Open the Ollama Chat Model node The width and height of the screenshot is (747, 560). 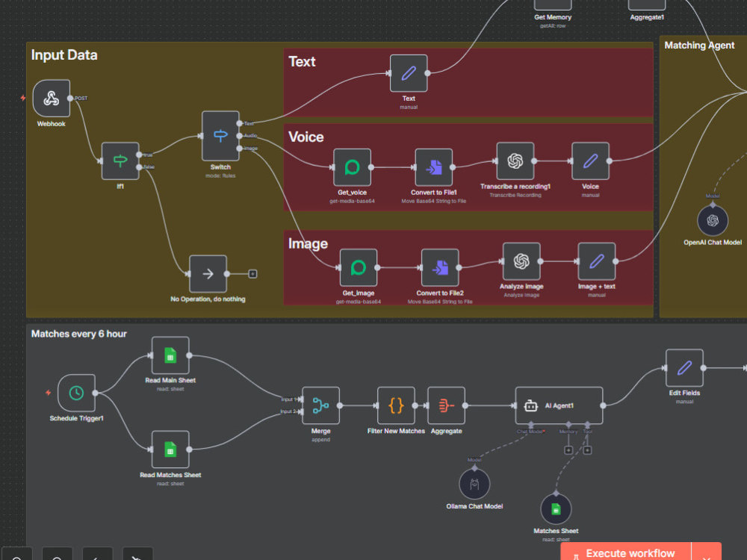click(474, 484)
